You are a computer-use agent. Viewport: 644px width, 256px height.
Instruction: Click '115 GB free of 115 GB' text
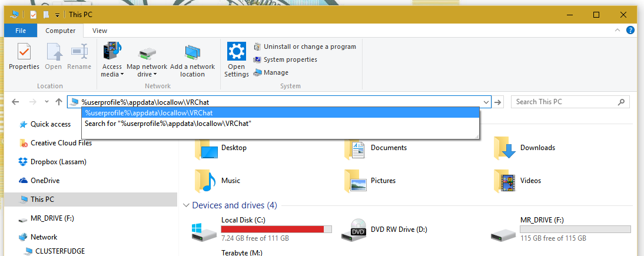point(553,238)
